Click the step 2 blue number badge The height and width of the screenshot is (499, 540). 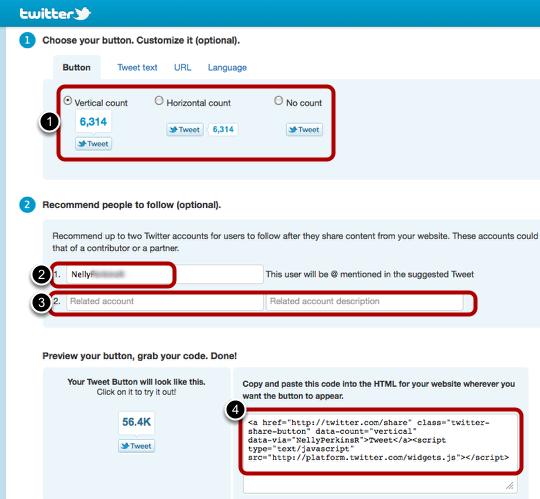click(x=27, y=205)
